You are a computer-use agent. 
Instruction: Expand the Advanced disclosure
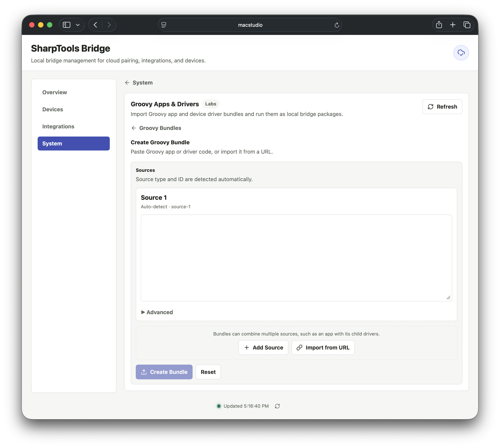coord(157,312)
